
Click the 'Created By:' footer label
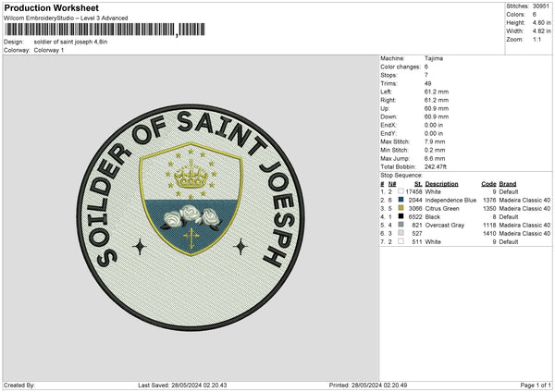pyautogui.click(x=19, y=385)
